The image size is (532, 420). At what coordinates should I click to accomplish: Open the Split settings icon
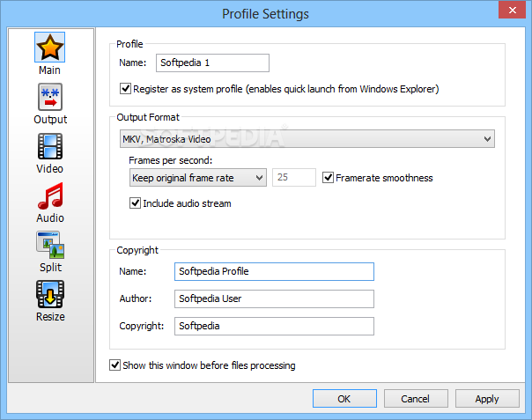(50, 245)
